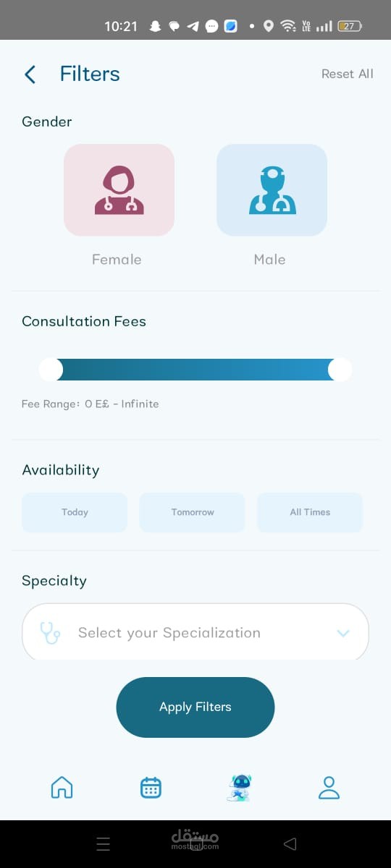The height and width of the screenshot is (868, 391).
Task: Open the robot assistant icon
Action: [x=240, y=787]
